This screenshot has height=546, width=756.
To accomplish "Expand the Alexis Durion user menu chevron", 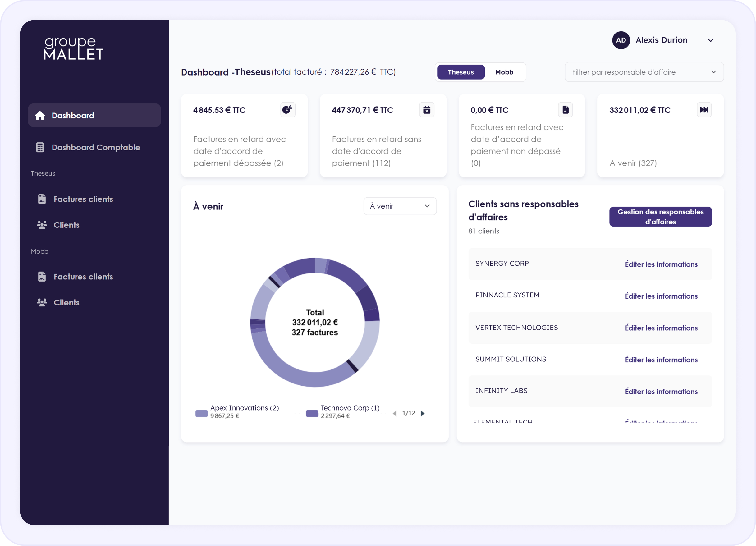I will click(710, 40).
